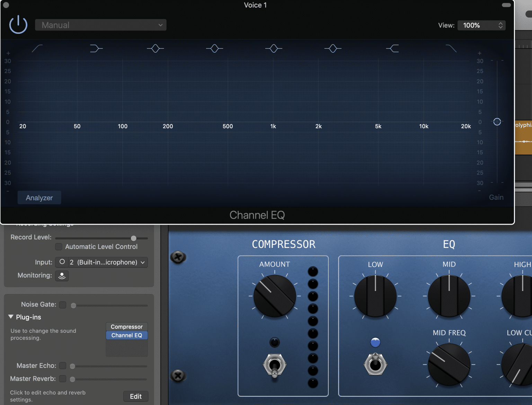Screen dimensions: 532x405
Task: Enable the Noise Gate checkbox
Action: (x=63, y=305)
